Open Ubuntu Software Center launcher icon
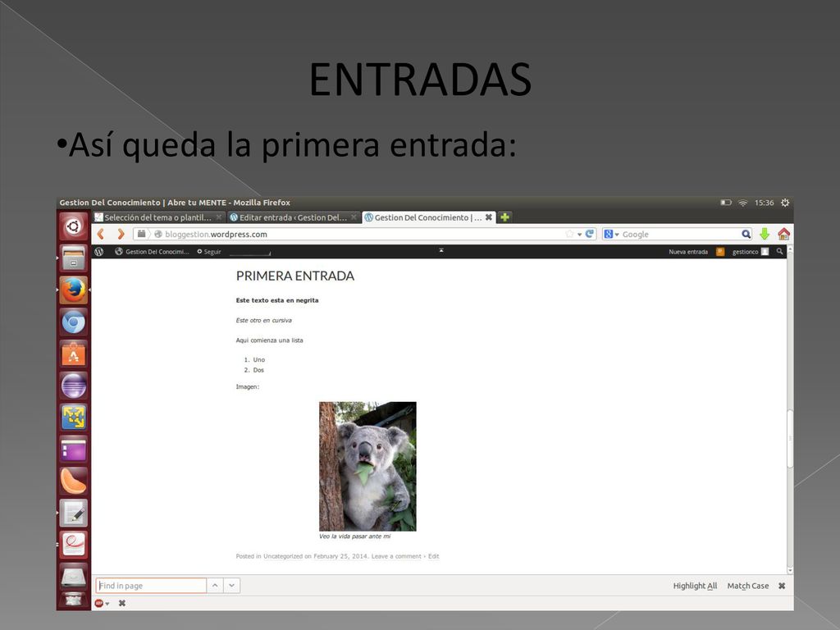 tap(73, 354)
